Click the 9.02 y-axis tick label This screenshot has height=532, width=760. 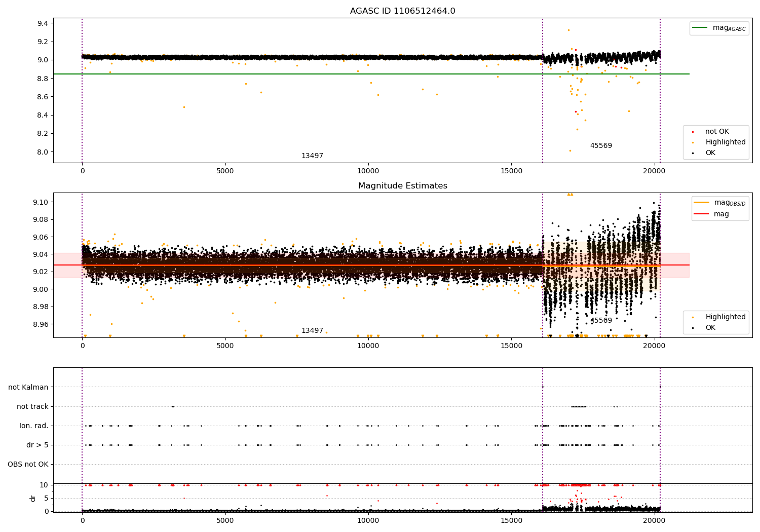tap(41, 272)
